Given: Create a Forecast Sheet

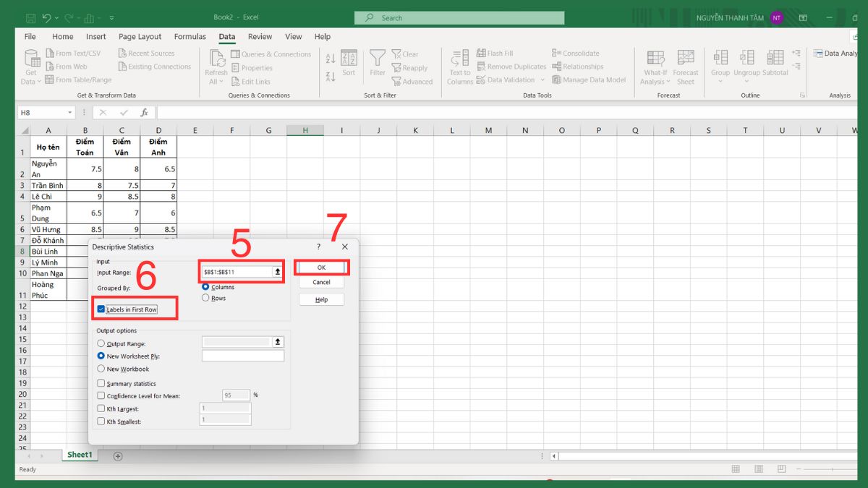Looking at the screenshot, I should pos(686,67).
